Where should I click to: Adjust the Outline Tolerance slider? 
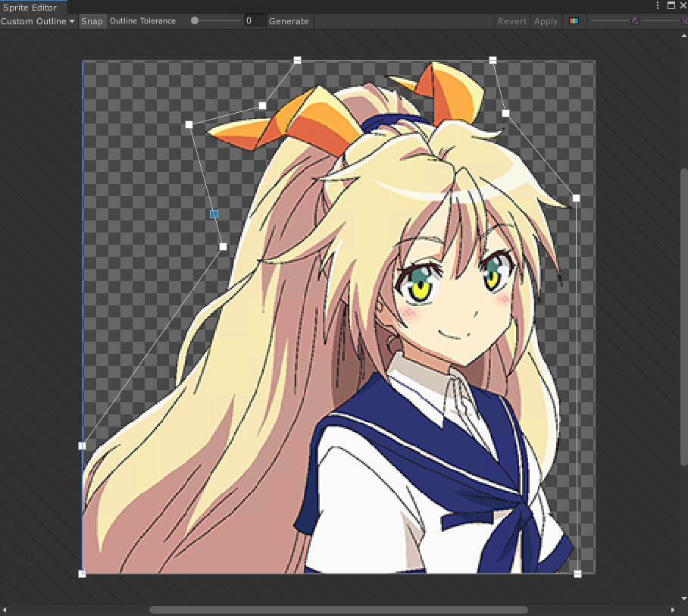click(x=215, y=20)
